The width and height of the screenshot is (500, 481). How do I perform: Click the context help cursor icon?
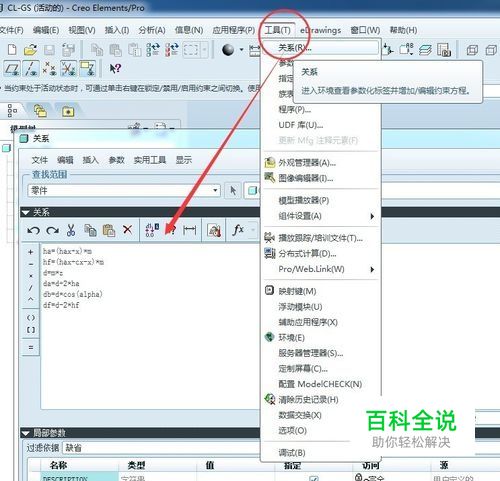(x=115, y=69)
